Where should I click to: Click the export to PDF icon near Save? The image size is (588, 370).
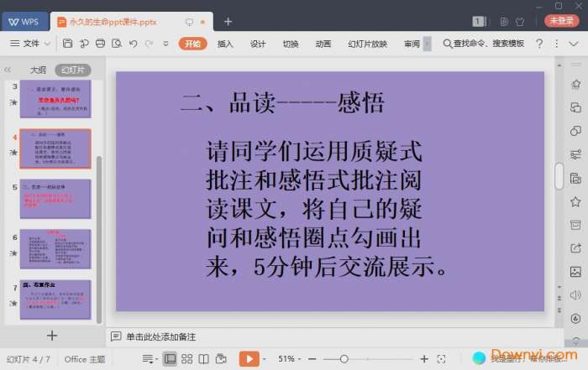tap(84, 44)
